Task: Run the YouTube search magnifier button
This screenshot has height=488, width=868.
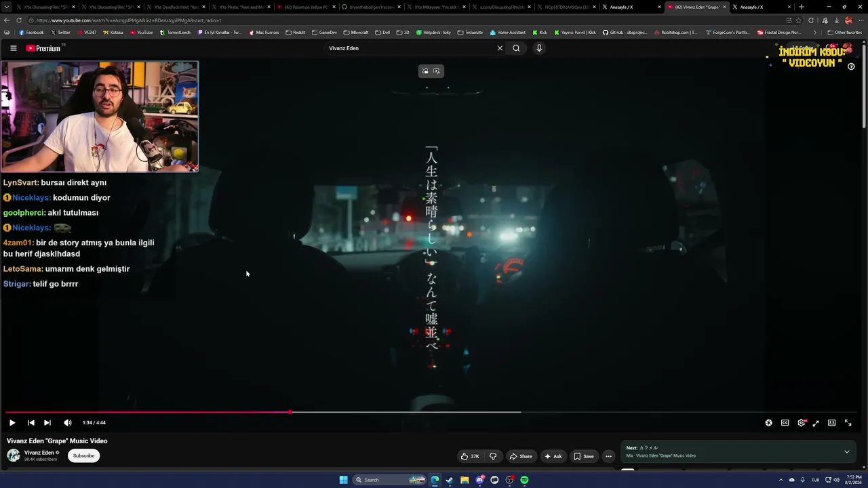Action: 516,48
